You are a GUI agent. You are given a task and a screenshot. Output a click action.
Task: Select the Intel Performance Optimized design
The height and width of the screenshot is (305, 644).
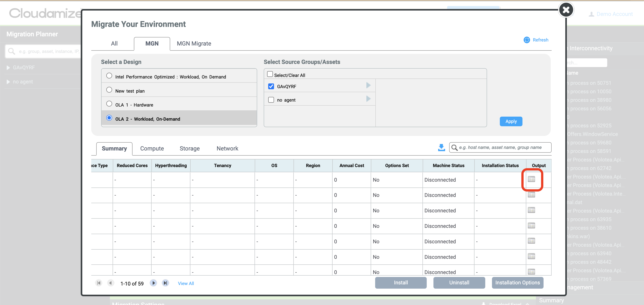[109, 76]
